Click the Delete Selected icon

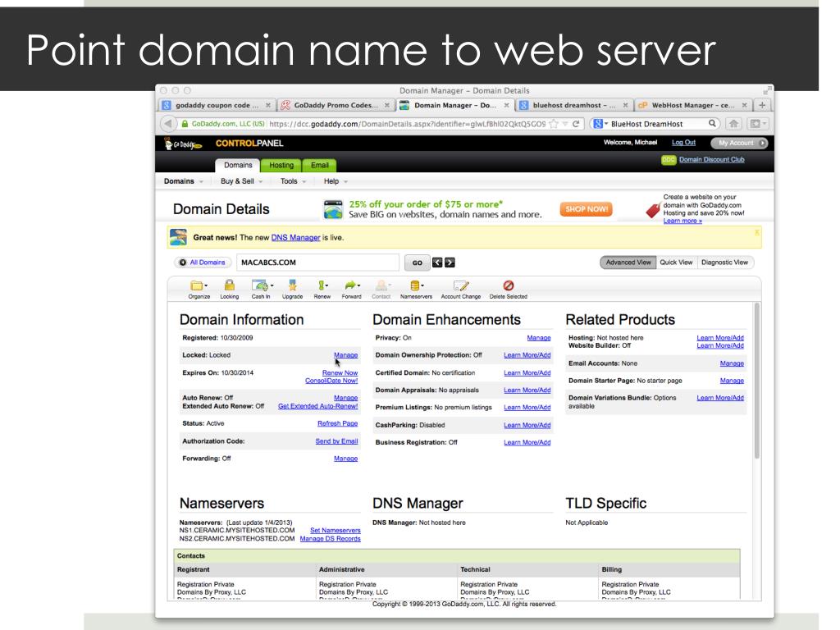(508, 287)
